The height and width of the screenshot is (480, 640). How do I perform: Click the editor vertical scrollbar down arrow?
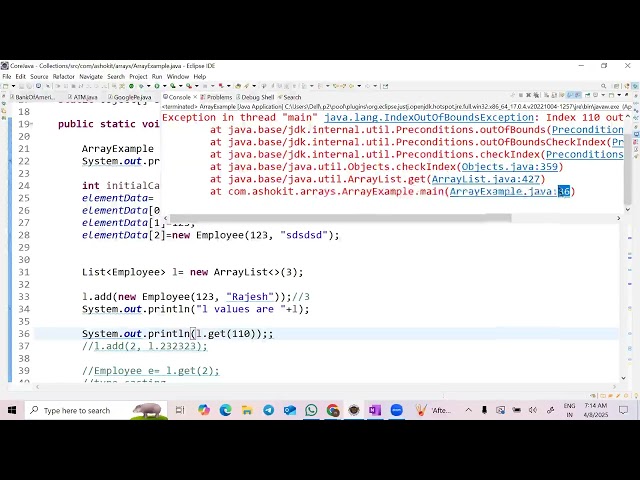[623, 378]
